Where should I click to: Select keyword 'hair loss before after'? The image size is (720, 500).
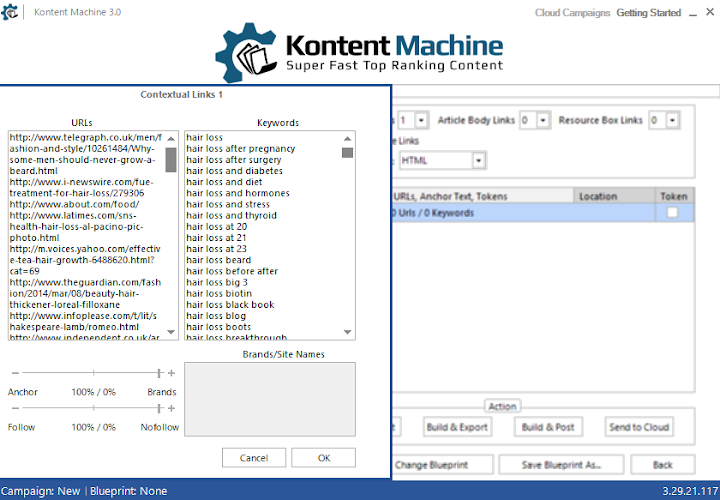click(232, 271)
